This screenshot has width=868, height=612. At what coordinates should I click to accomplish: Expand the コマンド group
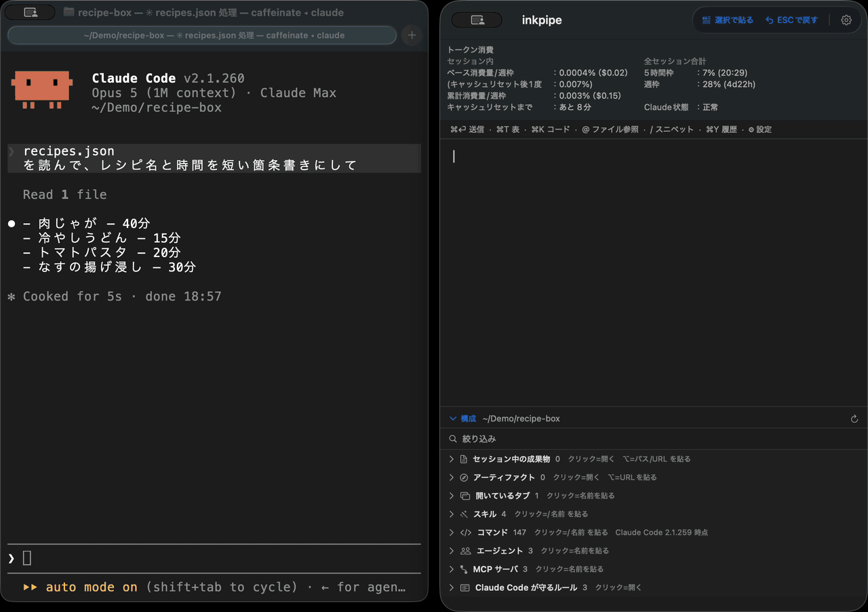[452, 533]
